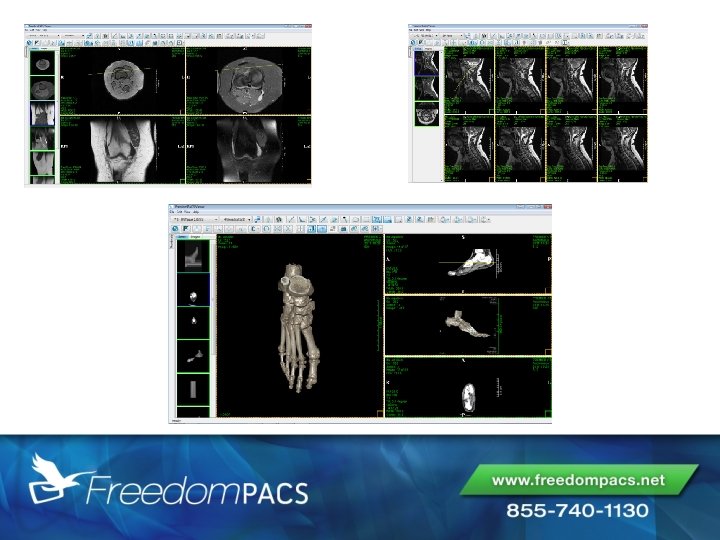Viewport: 720px width, 540px height.
Task: Select the angle measurement tool in foot viewer
Action: pyautogui.click(x=302, y=219)
